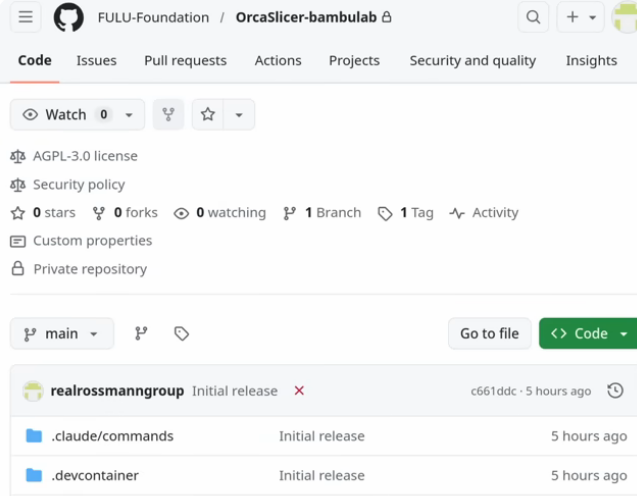This screenshot has width=637, height=496.
Task: Open the Custom properties link
Action: (92, 240)
